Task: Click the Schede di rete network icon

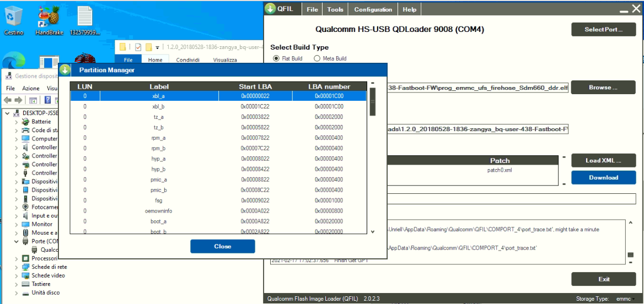Action: [25, 267]
